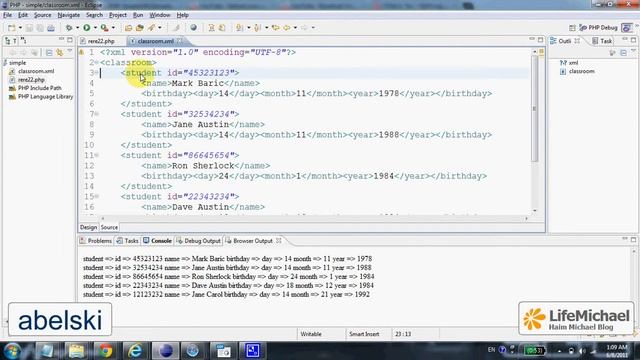The height and width of the screenshot is (360, 640).
Task: Select xml node in Outline
Action: tap(569, 62)
